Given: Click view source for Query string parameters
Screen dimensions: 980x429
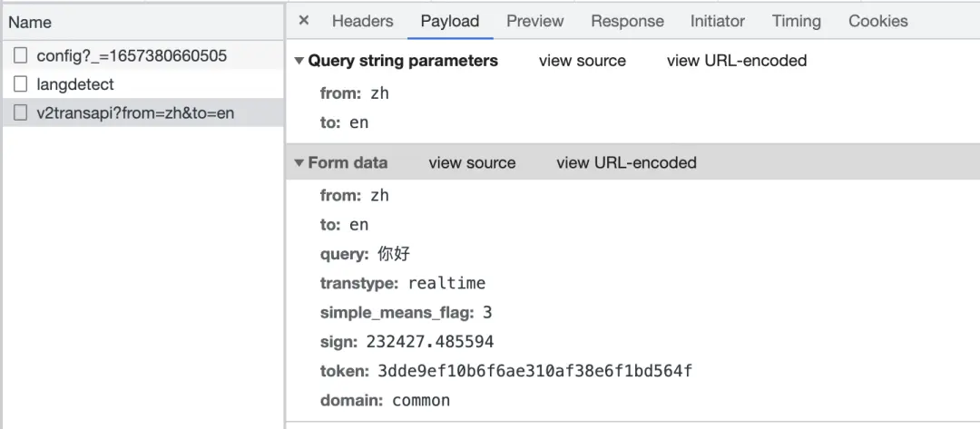Looking at the screenshot, I should click(x=582, y=61).
